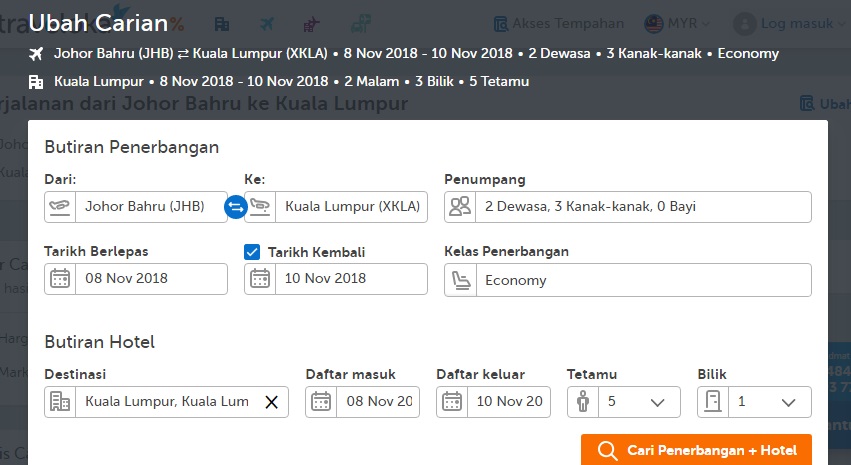Click the calendar icon for Tarikh Berlepas
Screen dimensions: 851x465
(x=61, y=279)
